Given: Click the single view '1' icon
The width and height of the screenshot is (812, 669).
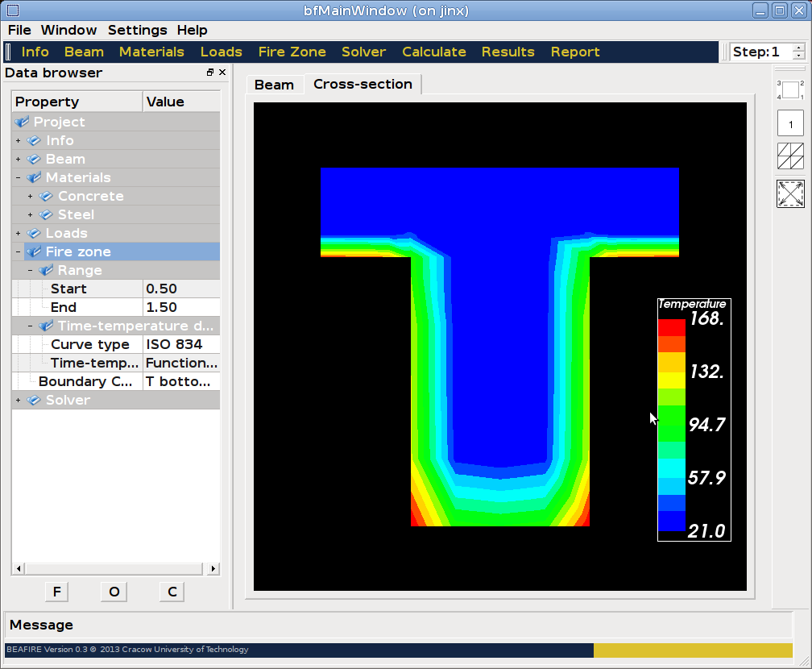Looking at the screenshot, I should coord(790,123).
